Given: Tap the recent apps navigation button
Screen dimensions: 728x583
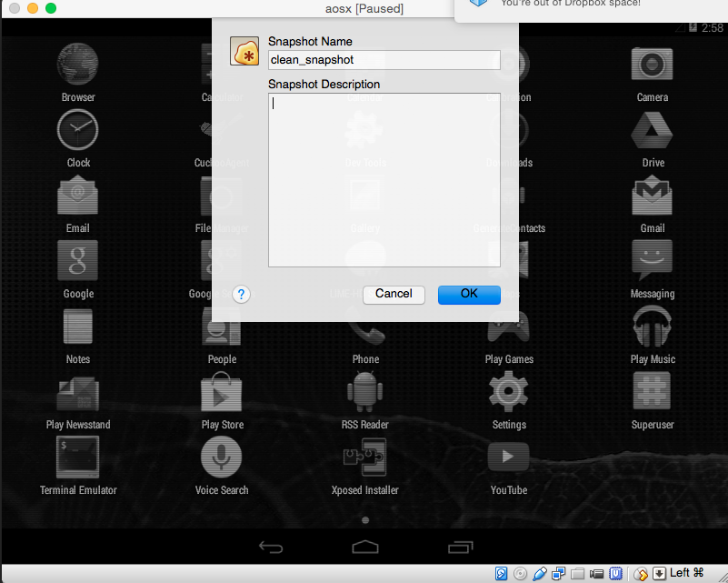Looking at the screenshot, I should pos(460,548).
